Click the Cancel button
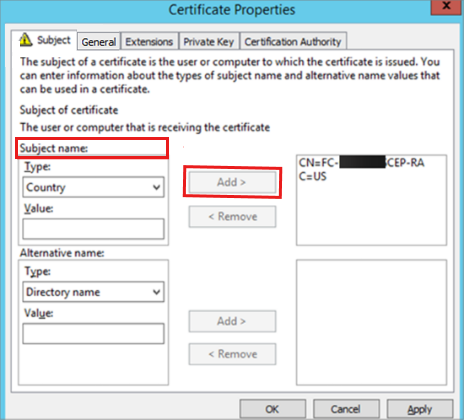This screenshot has height=420, width=464. (x=346, y=409)
